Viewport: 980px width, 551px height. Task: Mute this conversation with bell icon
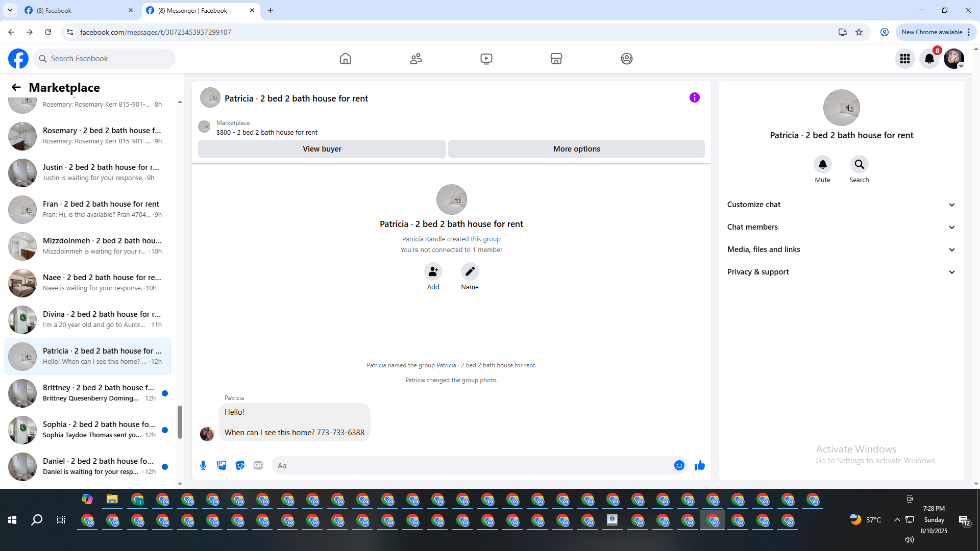click(x=822, y=164)
